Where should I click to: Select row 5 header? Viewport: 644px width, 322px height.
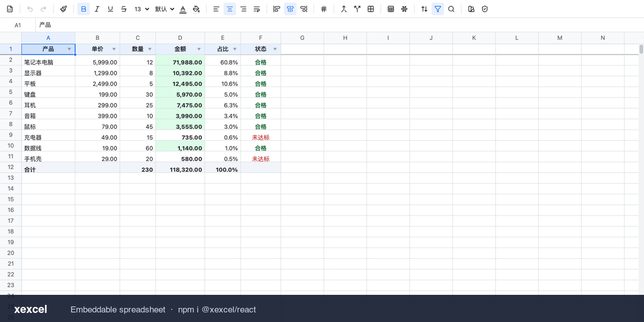click(x=11, y=92)
